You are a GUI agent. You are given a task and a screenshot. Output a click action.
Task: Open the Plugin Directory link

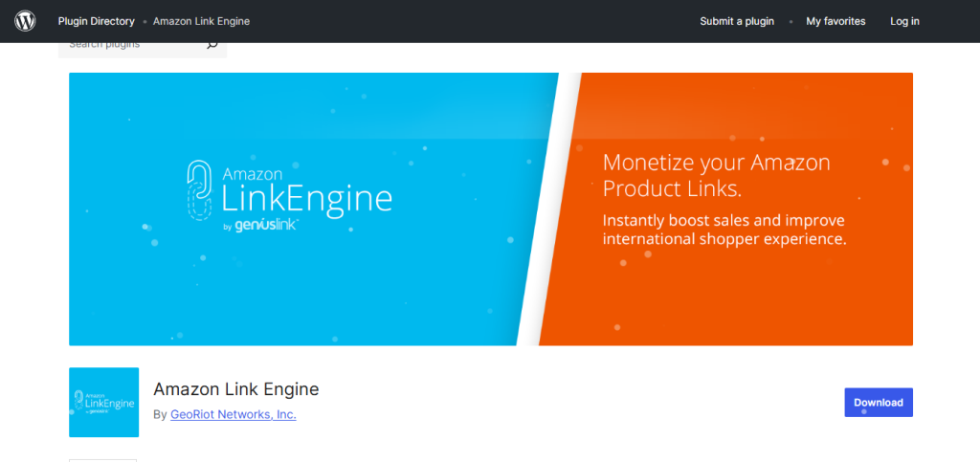96,21
